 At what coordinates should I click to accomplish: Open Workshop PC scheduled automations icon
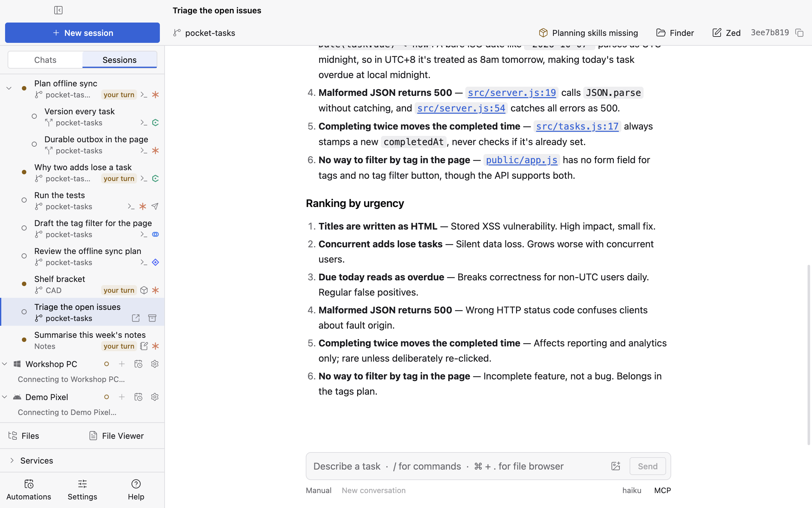(138, 364)
